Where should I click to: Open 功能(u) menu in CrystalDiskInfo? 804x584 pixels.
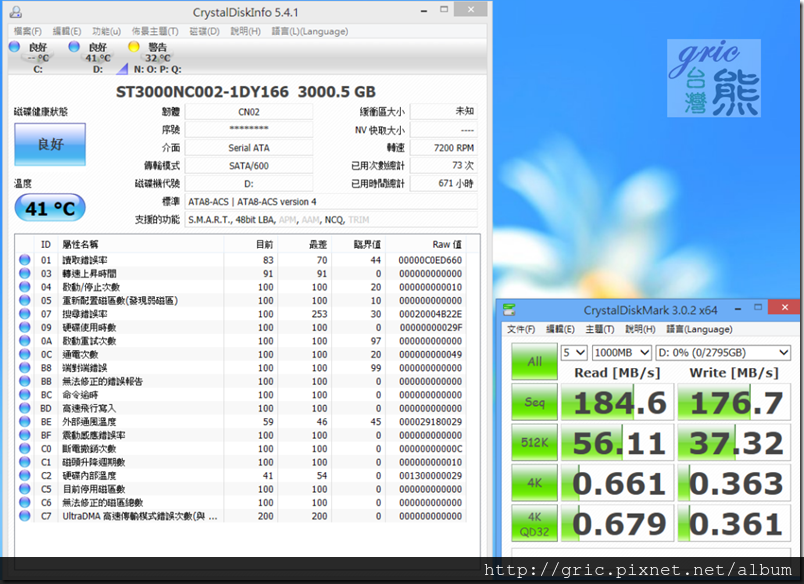pyautogui.click(x=106, y=31)
